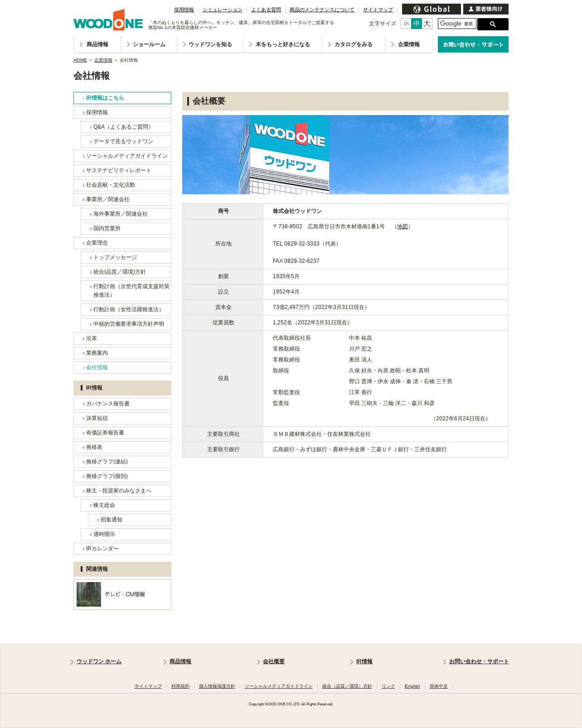Open the 業者様向け button

486,9
